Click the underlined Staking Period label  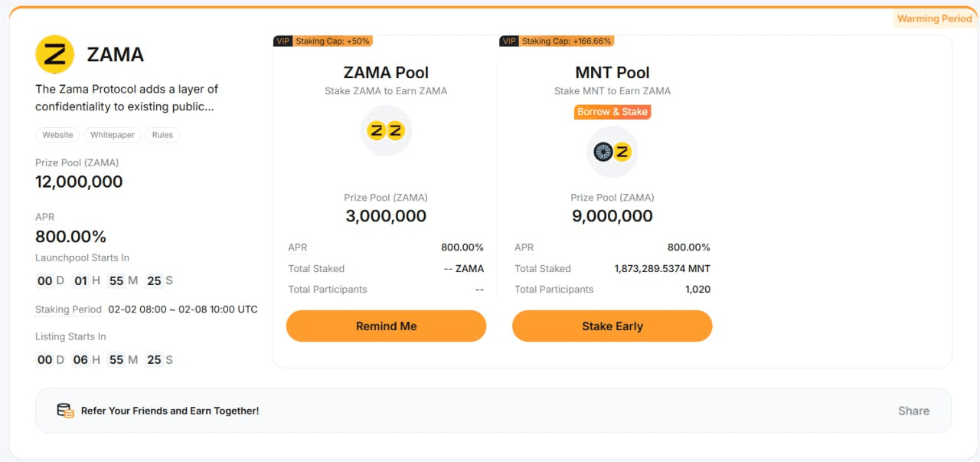(68, 310)
